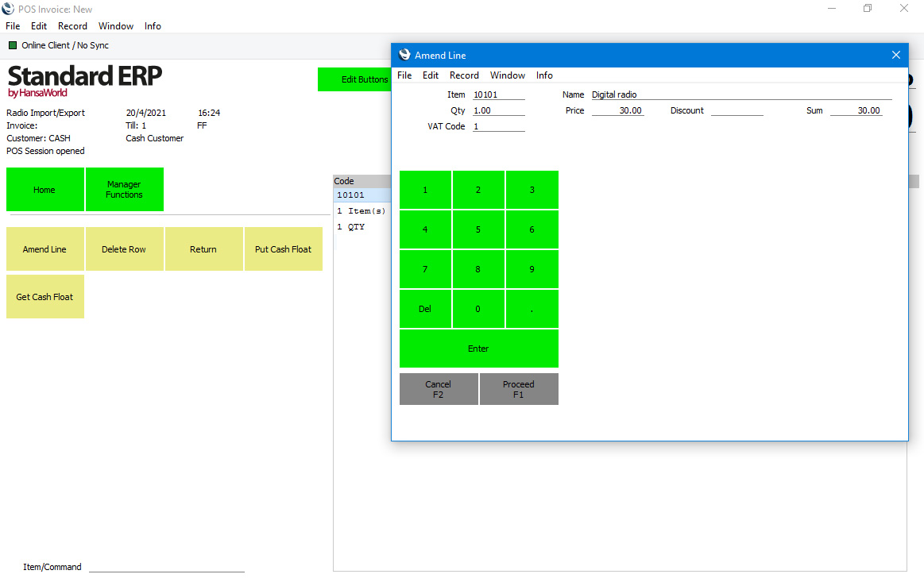Image resolution: width=924 pixels, height=578 pixels.
Task: Open Edit menu in Amend Line window
Action: tap(430, 75)
